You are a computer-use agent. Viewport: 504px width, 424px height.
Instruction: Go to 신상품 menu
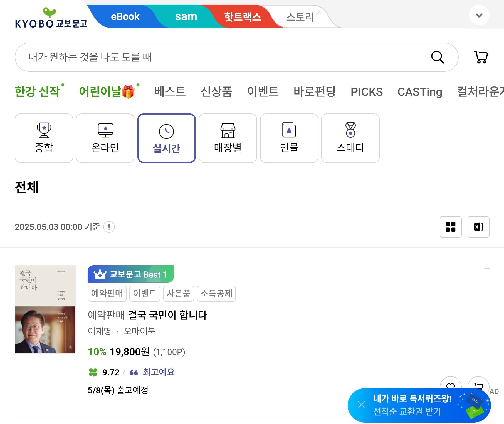click(x=216, y=91)
